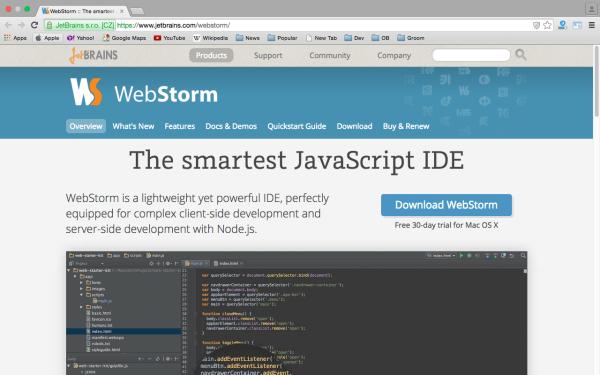
Task: Click the JetBrains site search field
Action: point(471,55)
